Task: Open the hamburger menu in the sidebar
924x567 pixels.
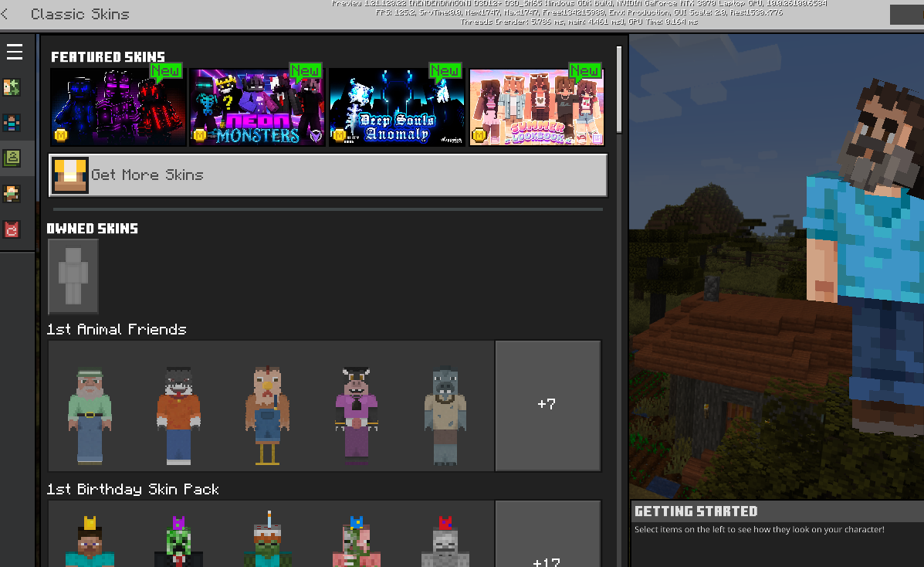Action: [x=15, y=52]
